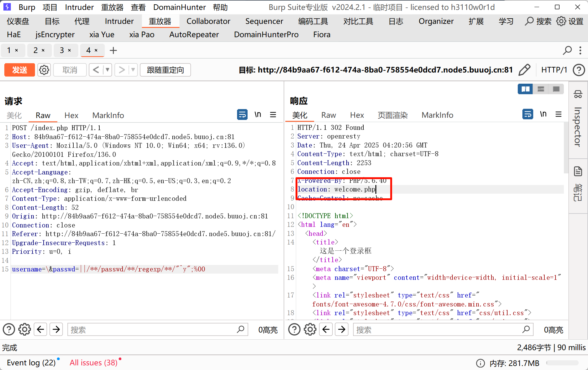This screenshot has height=370, width=588.
Task: Click memory info icon in status bar
Action: click(480, 363)
